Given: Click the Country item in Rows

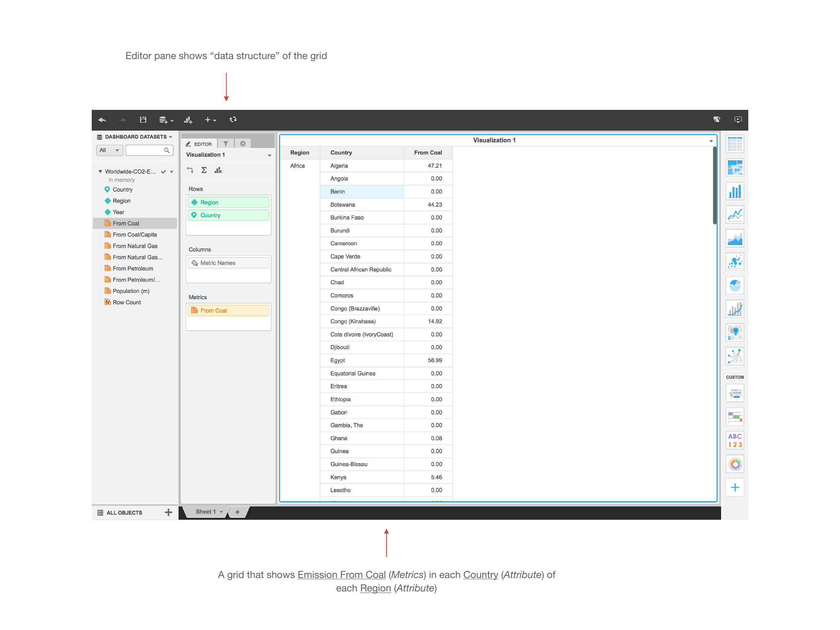Looking at the screenshot, I should tap(228, 215).
